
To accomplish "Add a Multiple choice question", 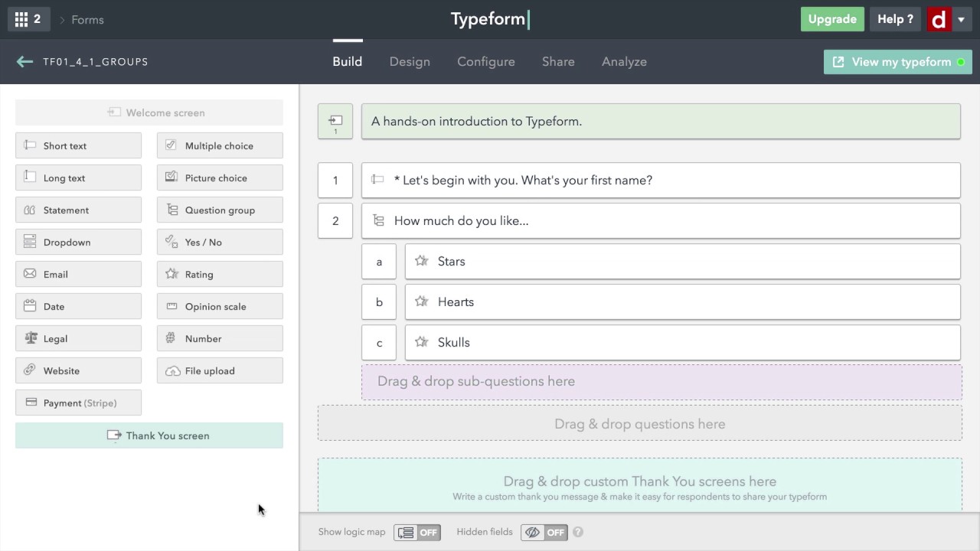I will (220, 145).
